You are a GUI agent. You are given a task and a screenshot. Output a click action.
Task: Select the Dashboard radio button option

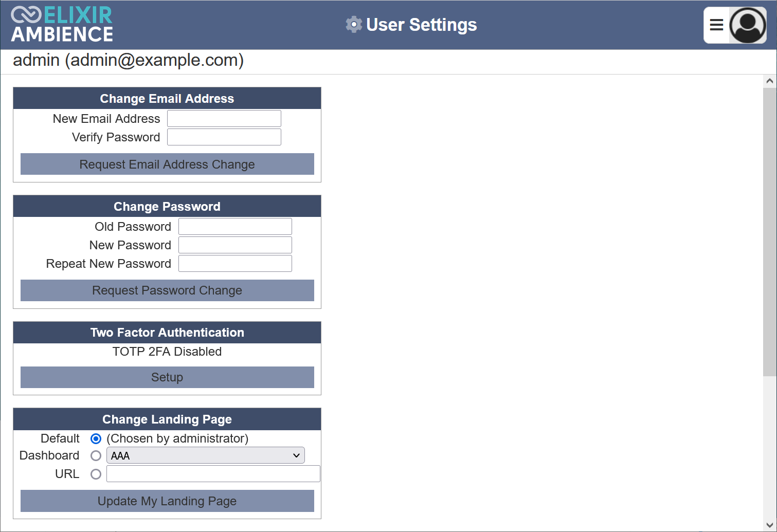[x=96, y=456]
